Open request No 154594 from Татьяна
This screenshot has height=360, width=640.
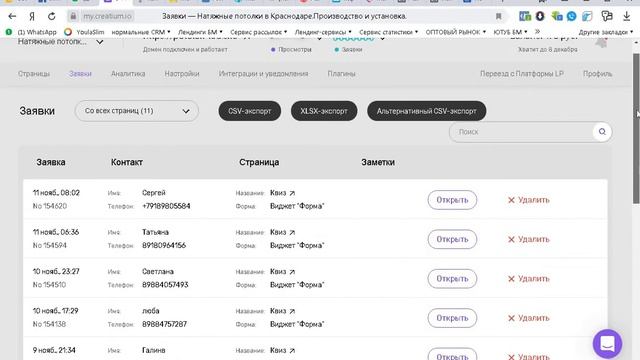tap(452, 239)
